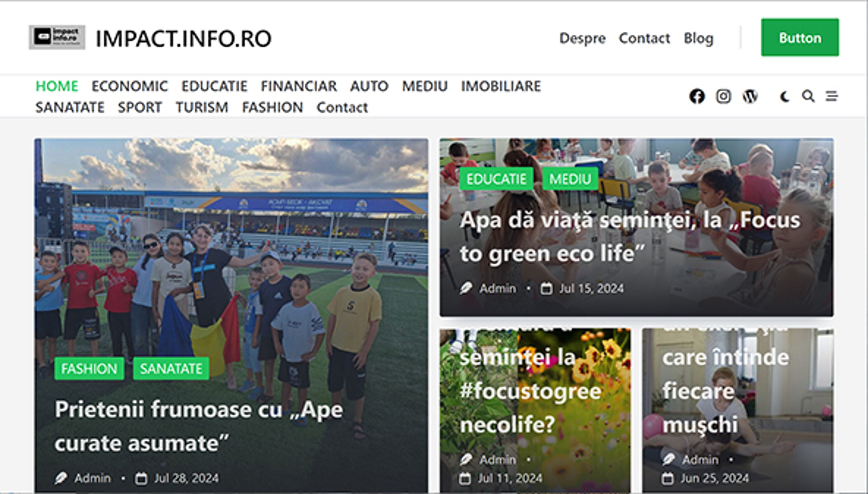The height and width of the screenshot is (494, 868).
Task: Open the search magnifier icon
Action: pyautogui.click(x=808, y=96)
